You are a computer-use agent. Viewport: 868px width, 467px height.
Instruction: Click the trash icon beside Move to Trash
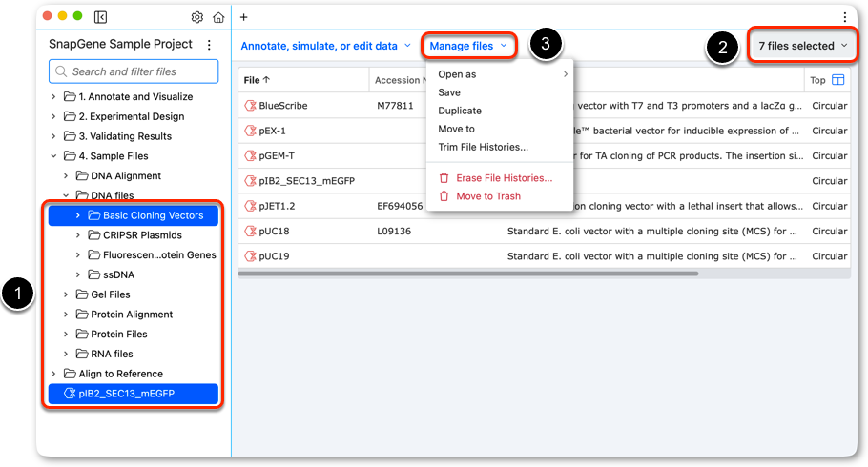(x=444, y=196)
